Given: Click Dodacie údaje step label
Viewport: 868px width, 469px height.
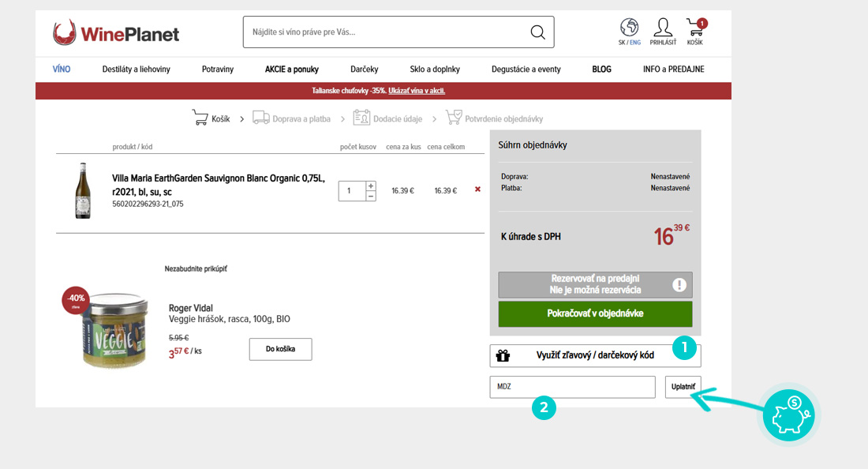Looking at the screenshot, I should click(x=398, y=119).
